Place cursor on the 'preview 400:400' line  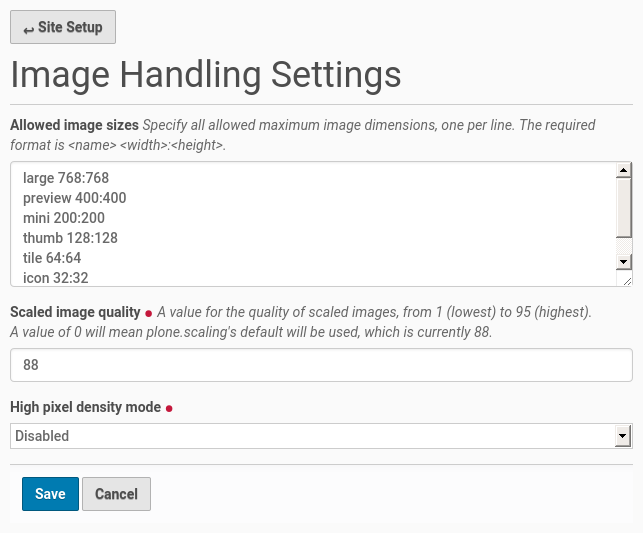75,198
